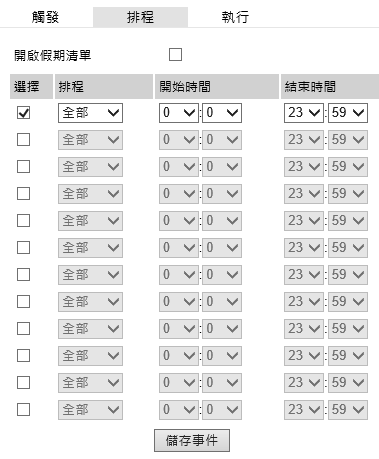Switch to the 觸發 tab
This screenshot has height=459, width=379.
[46, 17]
